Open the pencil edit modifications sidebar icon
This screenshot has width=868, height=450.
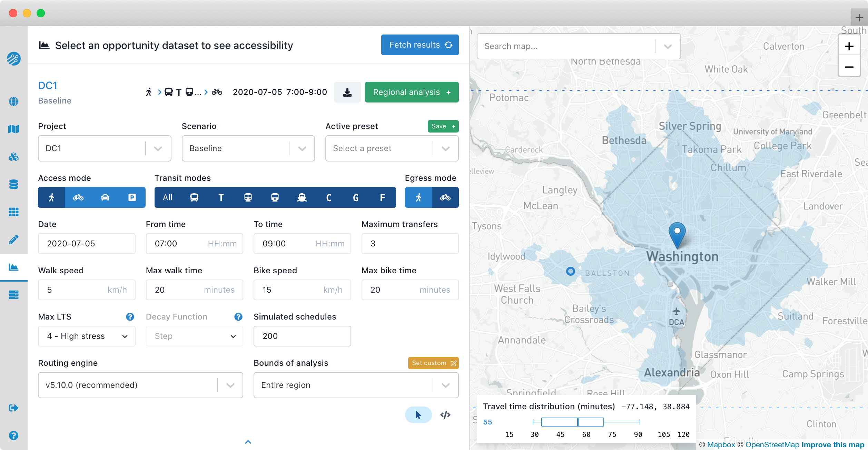coord(13,239)
